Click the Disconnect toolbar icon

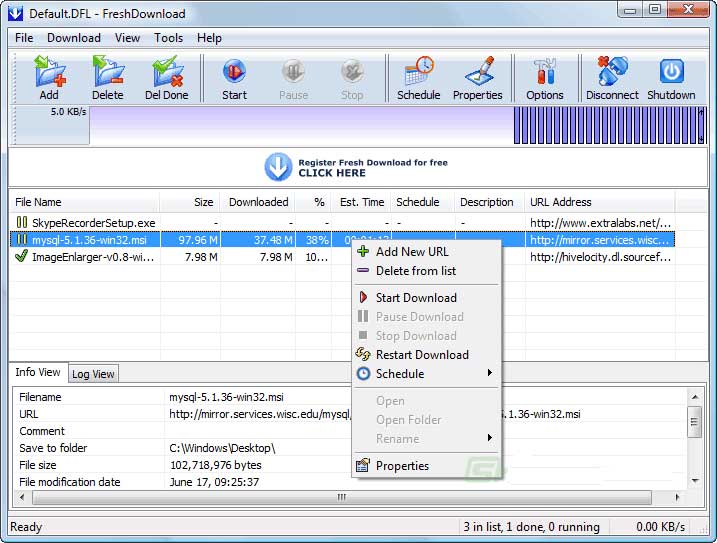(x=612, y=78)
